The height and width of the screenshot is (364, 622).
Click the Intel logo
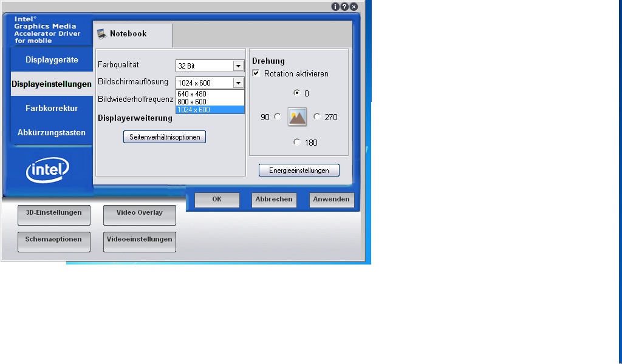pyautogui.click(x=47, y=170)
